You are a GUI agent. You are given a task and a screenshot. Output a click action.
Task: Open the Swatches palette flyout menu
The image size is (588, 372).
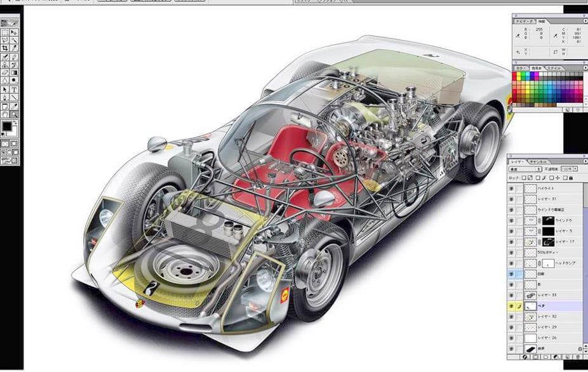[585, 68]
